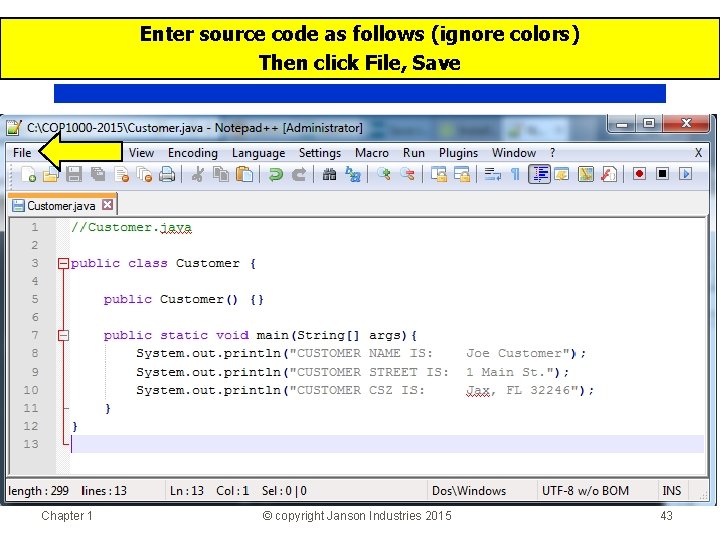Click the green Undo arrow icon

276,174
